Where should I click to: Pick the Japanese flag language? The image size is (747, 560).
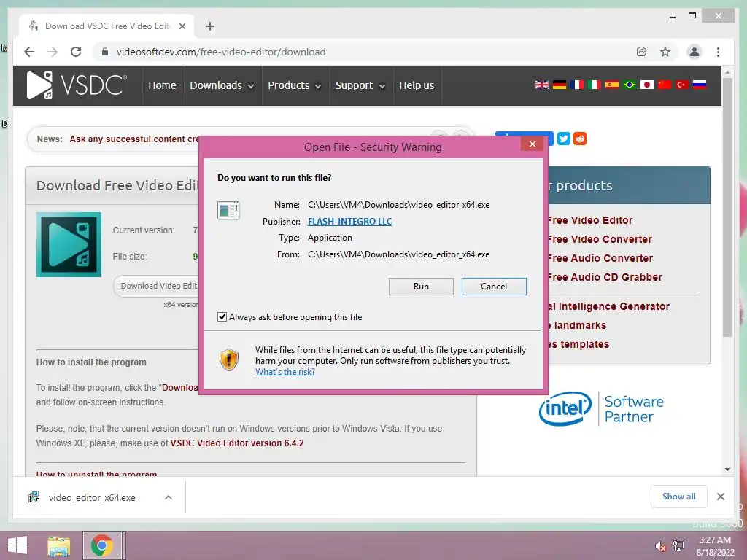point(646,85)
